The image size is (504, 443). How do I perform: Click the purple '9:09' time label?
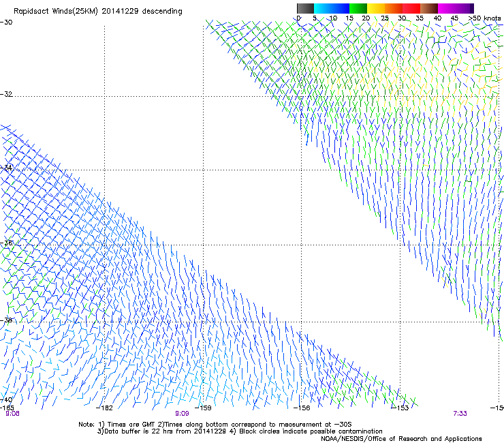[x=182, y=414]
